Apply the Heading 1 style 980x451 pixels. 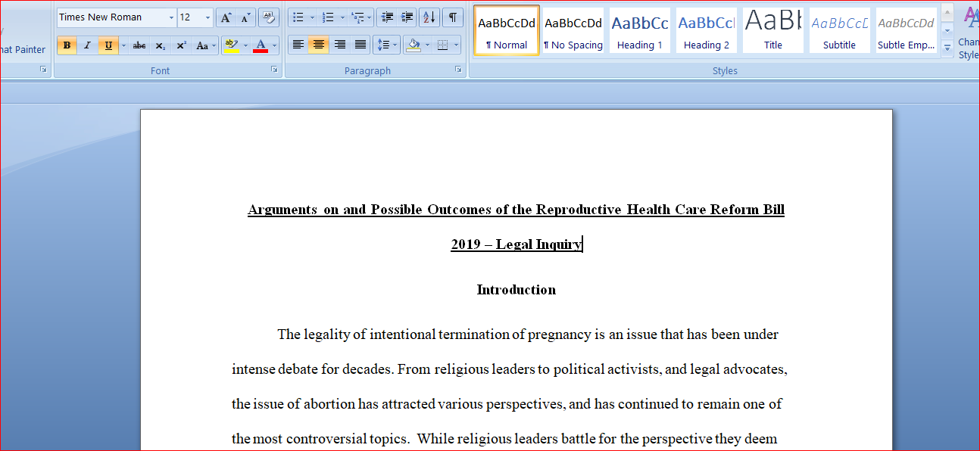pos(640,31)
